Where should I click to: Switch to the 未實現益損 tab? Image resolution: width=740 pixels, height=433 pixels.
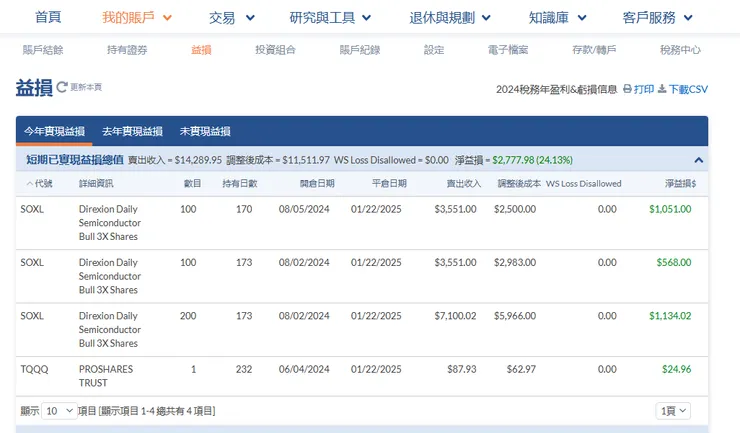pyautogui.click(x=205, y=131)
